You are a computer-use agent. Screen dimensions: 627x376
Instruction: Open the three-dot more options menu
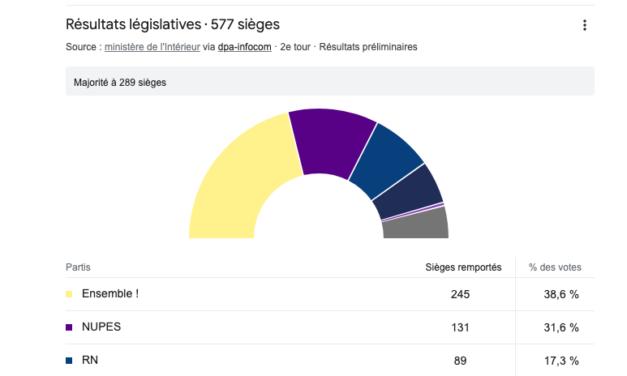click(585, 25)
